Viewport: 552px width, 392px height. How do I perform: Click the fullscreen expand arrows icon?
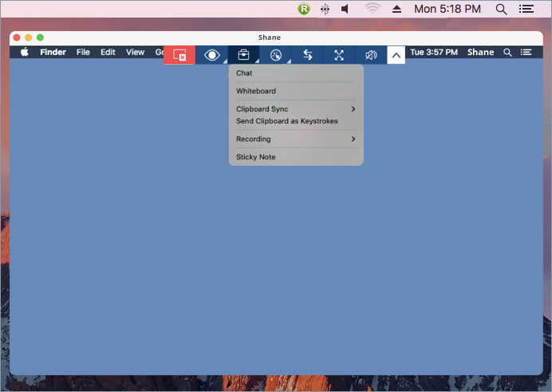(x=339, y=55)
